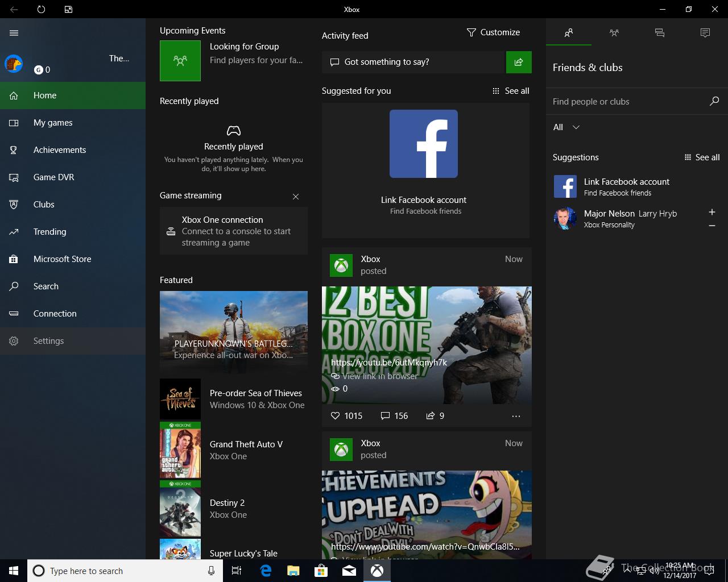Open File Explorer from the taskbar

(x=293, y=571)
